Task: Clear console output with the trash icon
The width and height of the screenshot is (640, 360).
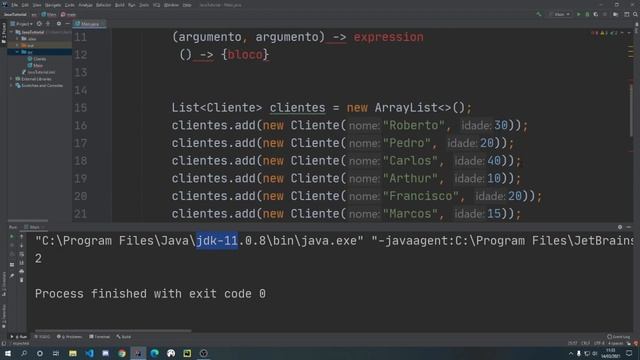Action: [22, 280]
